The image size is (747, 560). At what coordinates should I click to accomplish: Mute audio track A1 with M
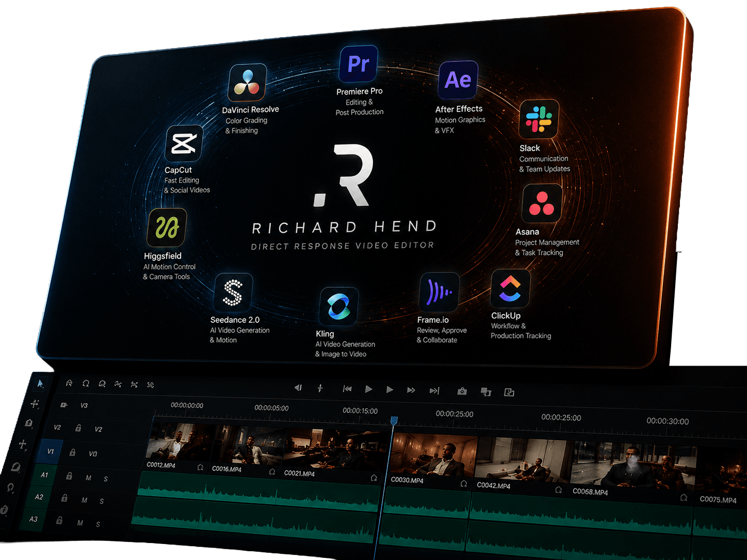(x=88, y=478)
